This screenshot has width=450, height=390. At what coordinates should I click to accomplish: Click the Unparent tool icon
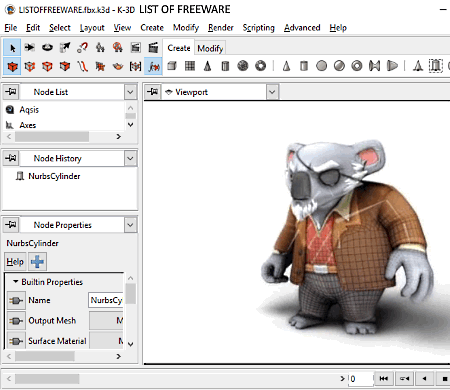coord(118,47)
